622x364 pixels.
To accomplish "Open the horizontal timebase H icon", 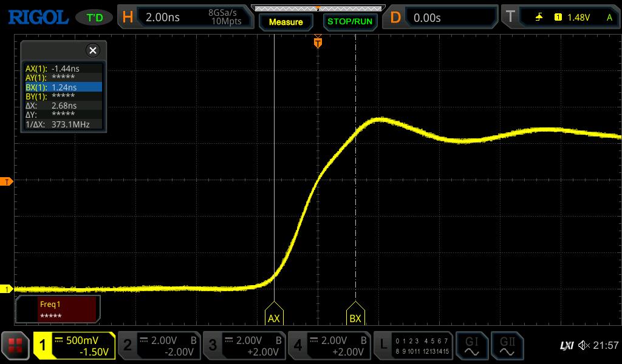I will pyautogui.click(x=128, y=17).
